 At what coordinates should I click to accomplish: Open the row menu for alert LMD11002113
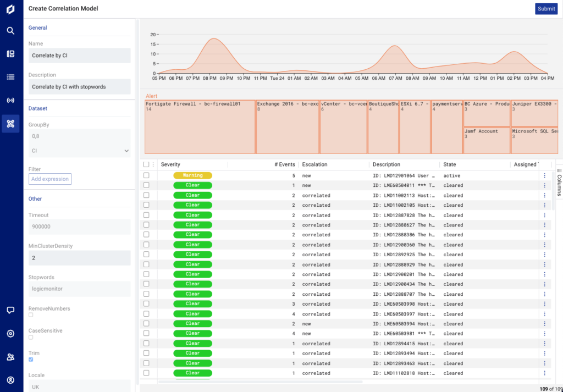pyautogui.click(x=545, y=195)
